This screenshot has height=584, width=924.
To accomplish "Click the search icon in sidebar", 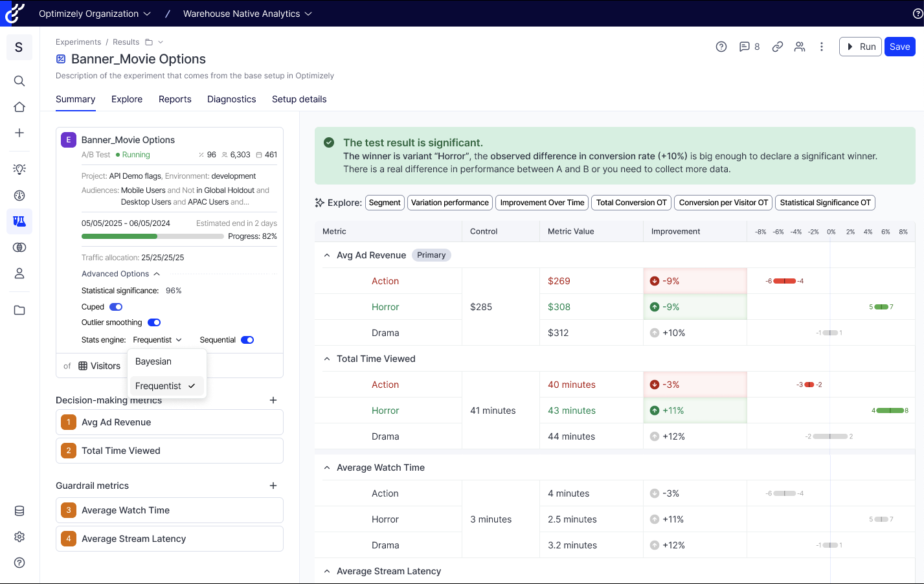I will tap(19, 81).
